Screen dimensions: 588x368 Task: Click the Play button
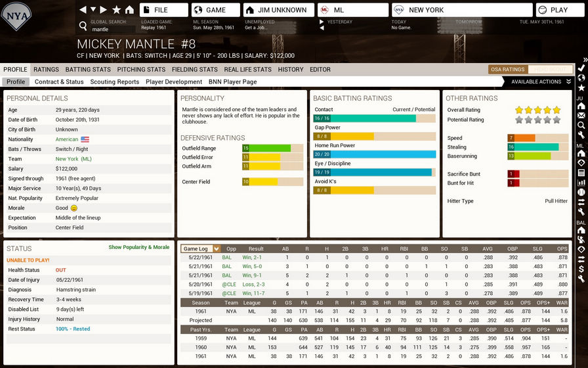point(560,10)
